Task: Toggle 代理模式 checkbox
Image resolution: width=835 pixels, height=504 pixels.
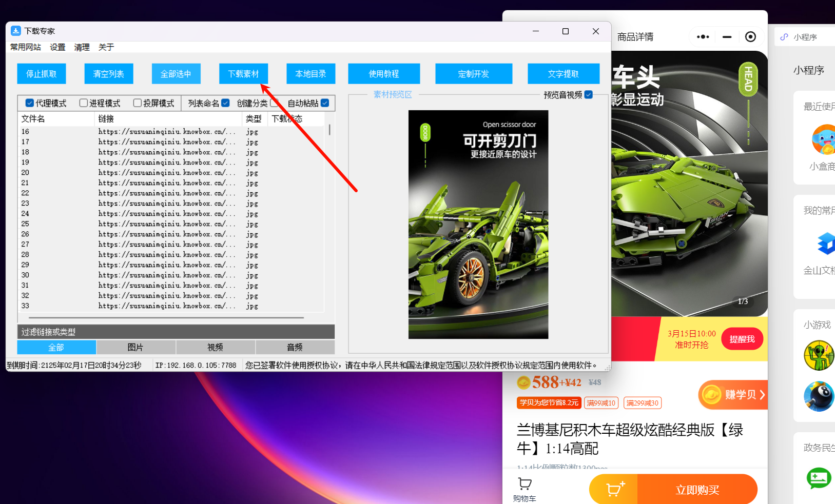Action: pyautogui.click(x=30, y=103)
